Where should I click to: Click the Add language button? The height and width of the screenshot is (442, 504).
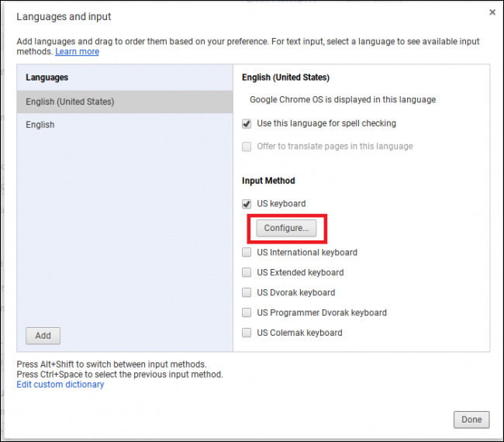[x=43, y=336]
